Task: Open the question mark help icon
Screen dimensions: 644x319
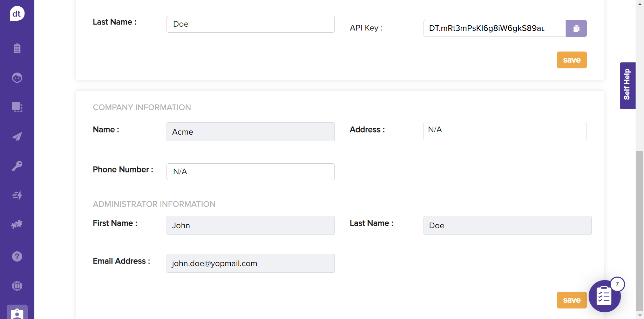Action: [x=17, y=257]
